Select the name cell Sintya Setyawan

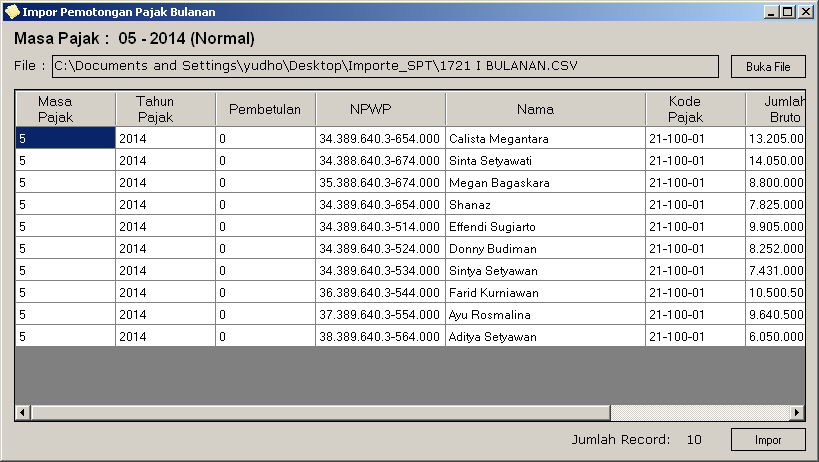pyautogui.click(x=545, y=270)
